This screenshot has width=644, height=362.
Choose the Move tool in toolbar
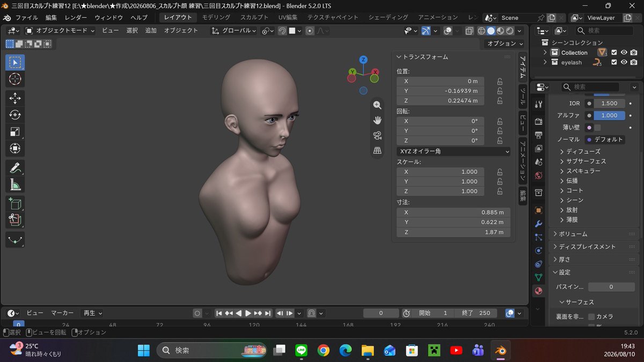click(15, 98)
